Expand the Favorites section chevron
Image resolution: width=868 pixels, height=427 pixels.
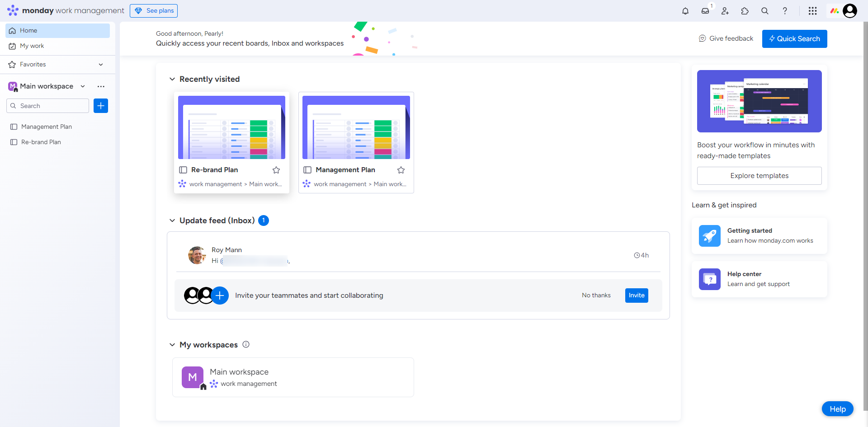tap(101, 65)
